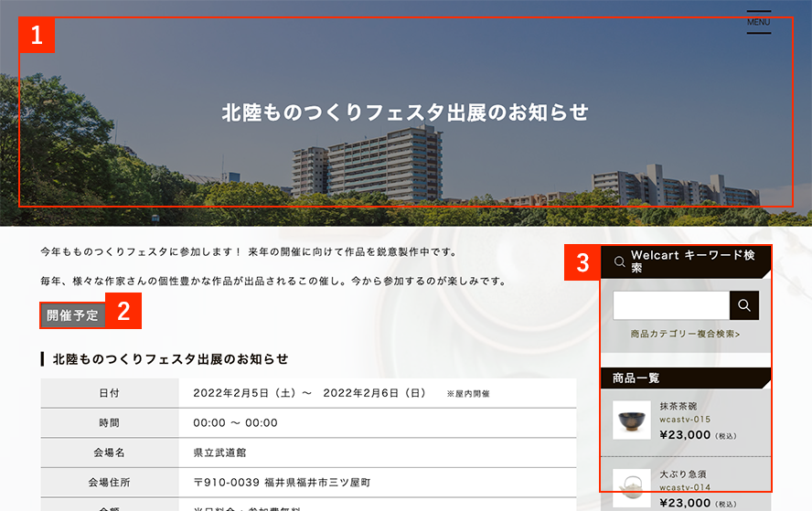Click the 日付 table header cell
Viewport: 812px width, 511px height.
pos(110,393)
